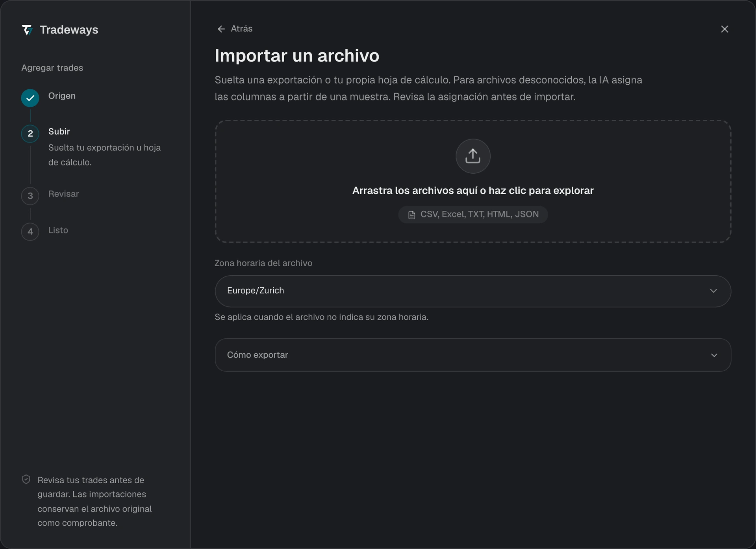Click the 'Agregar trades' sidebar heading
Image resolution: width=756 pixels, height=549 pixels.
[52, 68]
